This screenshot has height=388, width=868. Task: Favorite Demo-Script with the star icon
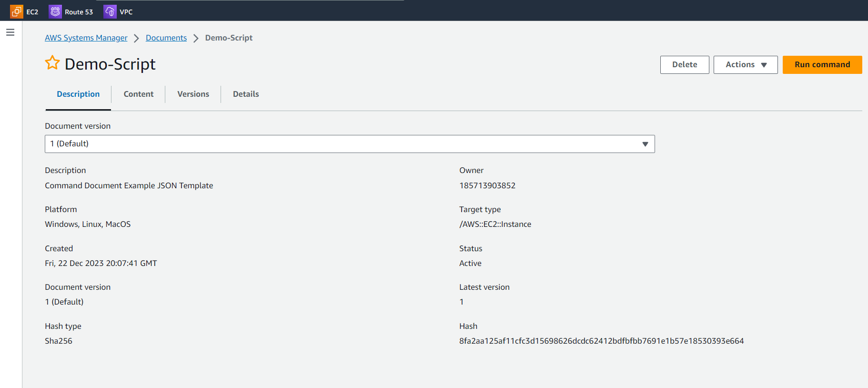click(52, 63)
